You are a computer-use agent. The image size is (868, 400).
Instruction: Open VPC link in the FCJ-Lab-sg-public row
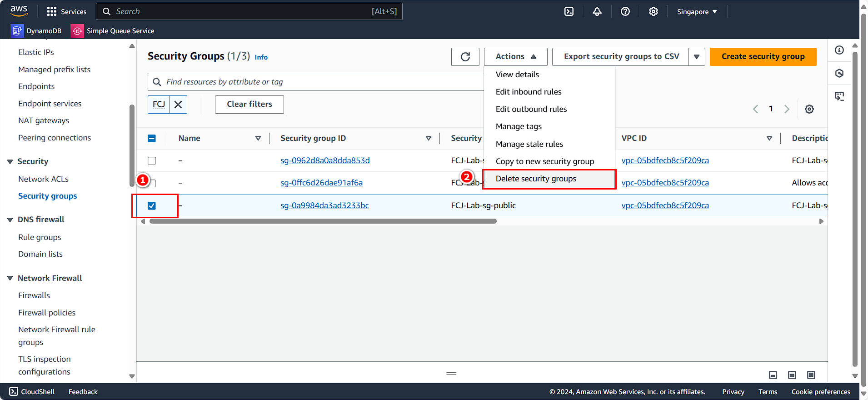[665, 205]
